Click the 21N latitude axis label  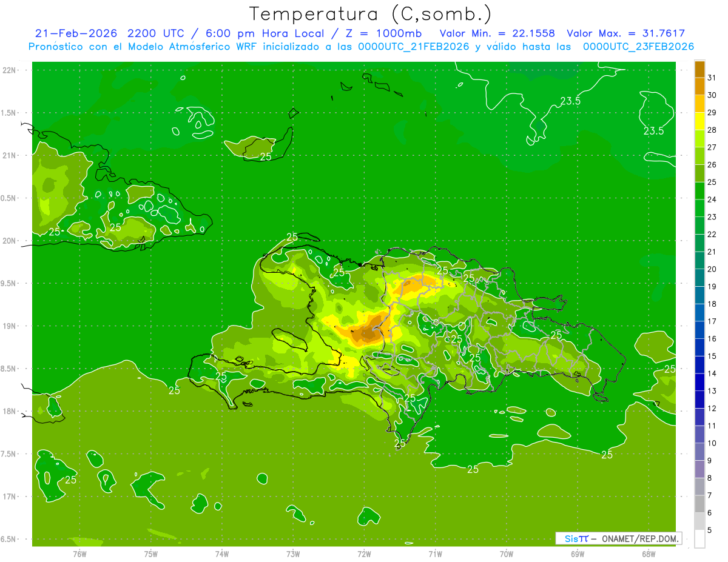pyautogui.click(x=9, y=156)
